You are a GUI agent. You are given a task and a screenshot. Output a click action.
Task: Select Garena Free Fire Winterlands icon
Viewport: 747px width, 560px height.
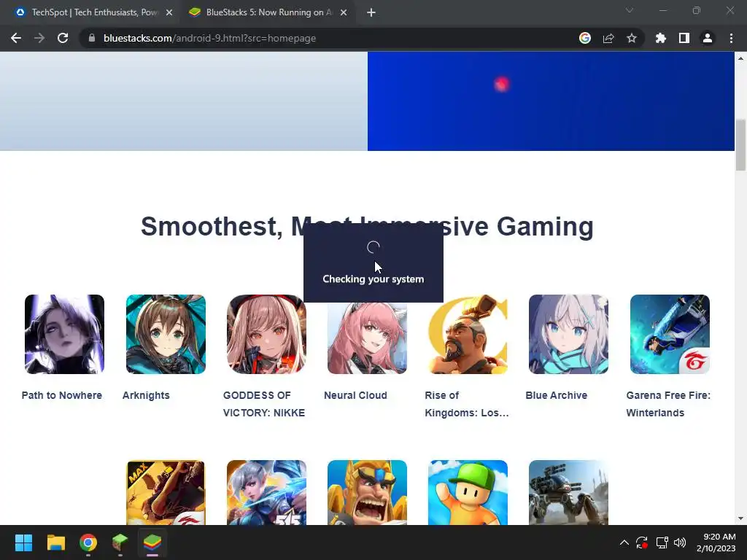pos(670,334)
